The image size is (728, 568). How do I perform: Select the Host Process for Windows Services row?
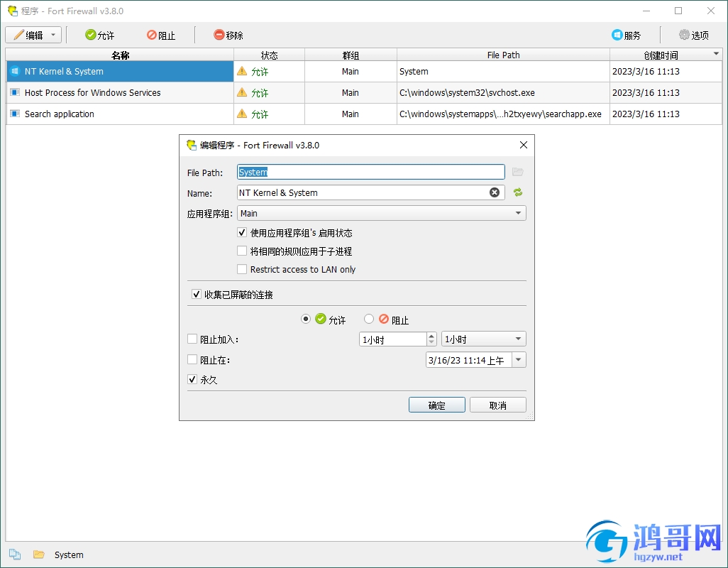pos(364,93)
